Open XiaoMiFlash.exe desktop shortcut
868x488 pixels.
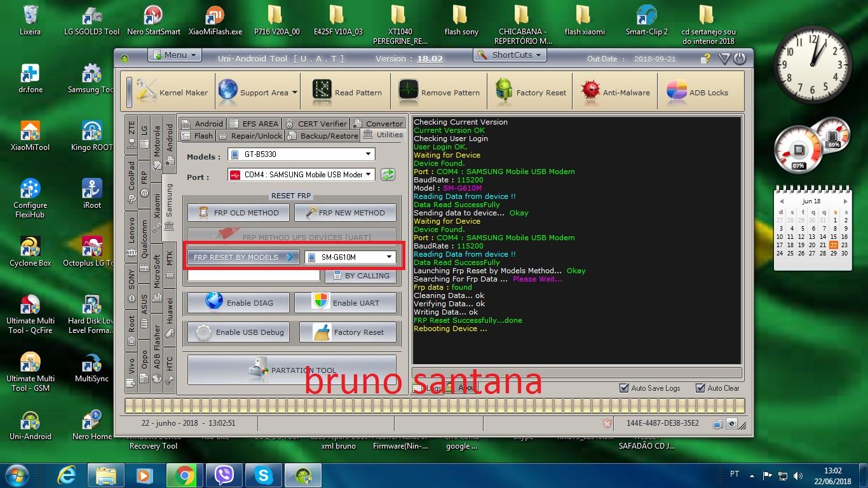point(215,20)
